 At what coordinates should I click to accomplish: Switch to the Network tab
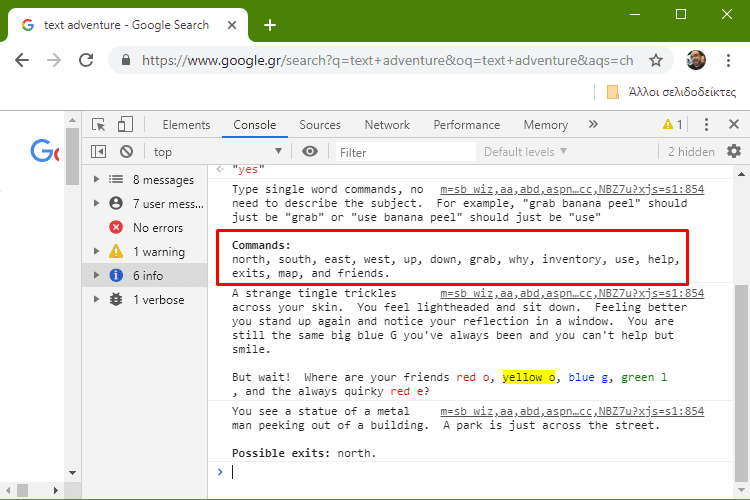pos(387,125)
